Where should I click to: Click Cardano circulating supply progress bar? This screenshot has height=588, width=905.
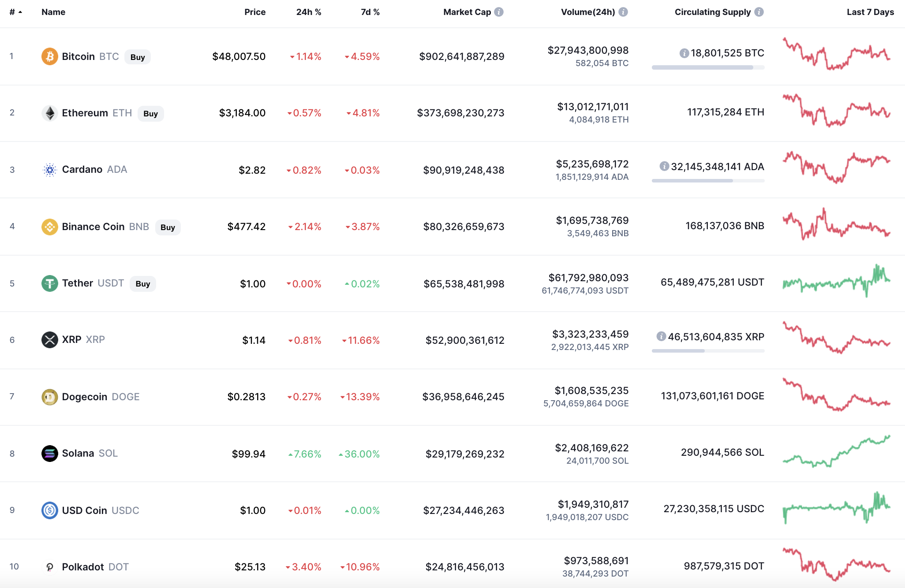point(708,181)
